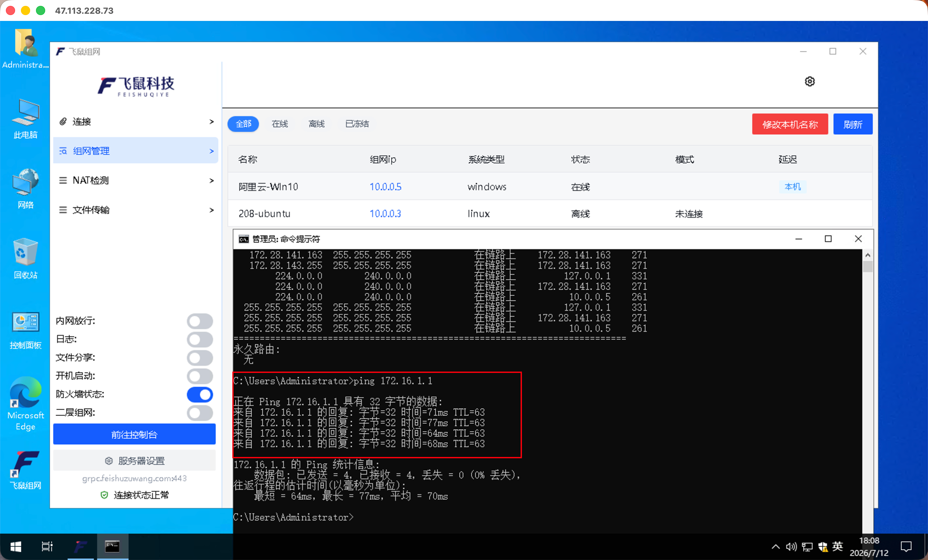Expand the 文件传输 sidebar item

[x=135, y=210]
